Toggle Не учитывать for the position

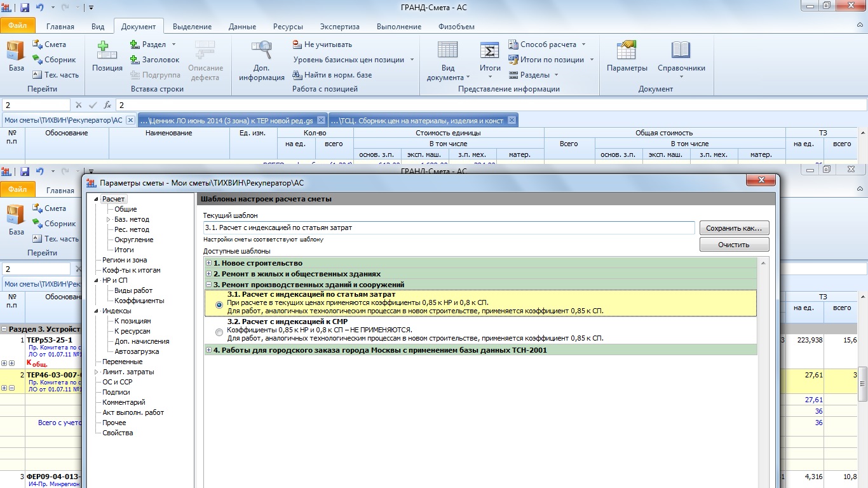[x=322, y=44]
